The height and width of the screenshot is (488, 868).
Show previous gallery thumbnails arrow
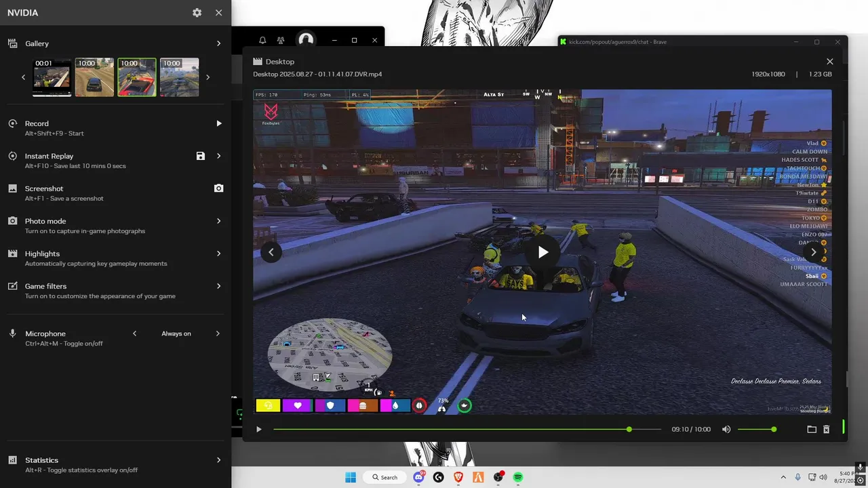tap(23, 77)
